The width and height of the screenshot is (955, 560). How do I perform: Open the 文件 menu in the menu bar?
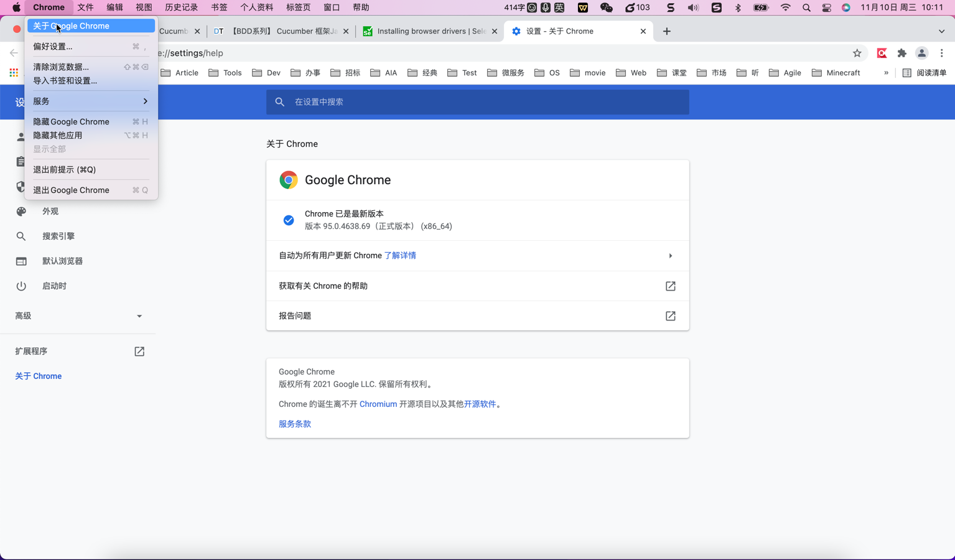85,7
